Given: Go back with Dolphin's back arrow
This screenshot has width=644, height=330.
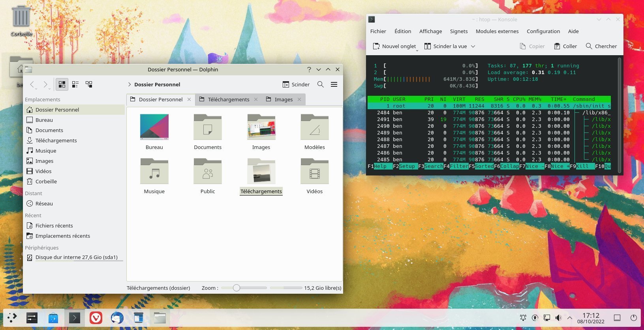Looking at the screenshot, I should click(x=32, y=84).
